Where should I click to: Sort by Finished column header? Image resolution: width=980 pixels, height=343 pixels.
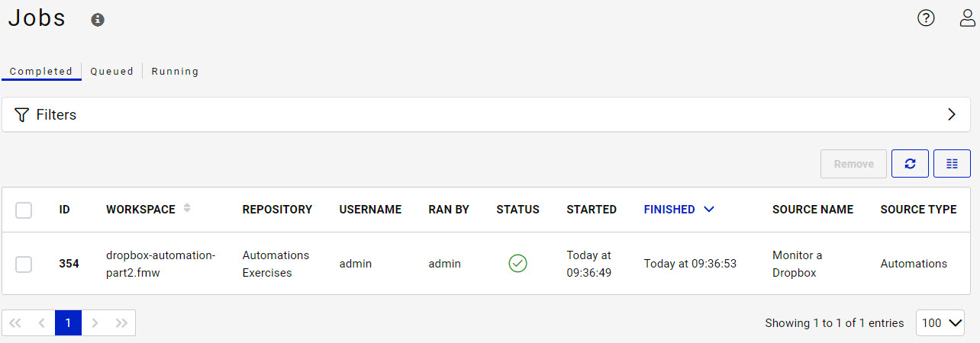coord(669,210)
